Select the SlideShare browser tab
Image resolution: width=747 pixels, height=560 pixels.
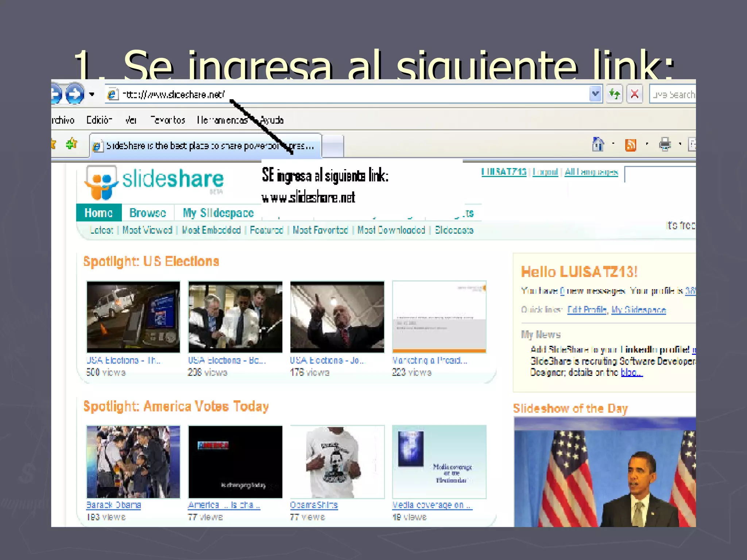(x=205, y=146)
